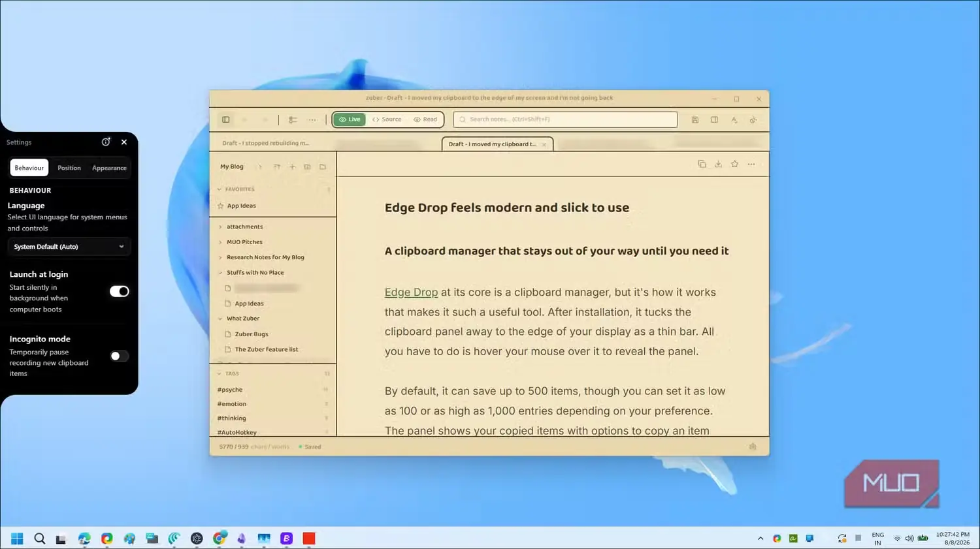Toggle the sidebar panel icon in zuber toolbar
Viewport: 980px width, 549px height.
click(x=226, y=119)
